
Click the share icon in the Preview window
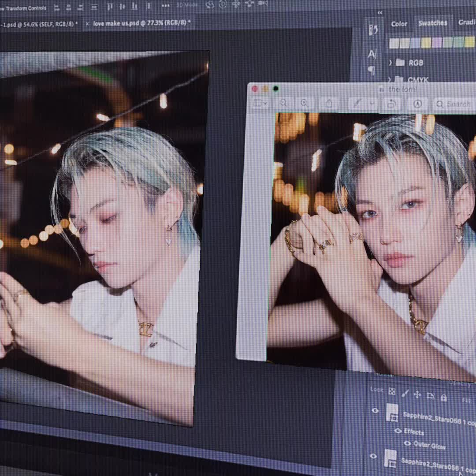click(x=329, y=103)
